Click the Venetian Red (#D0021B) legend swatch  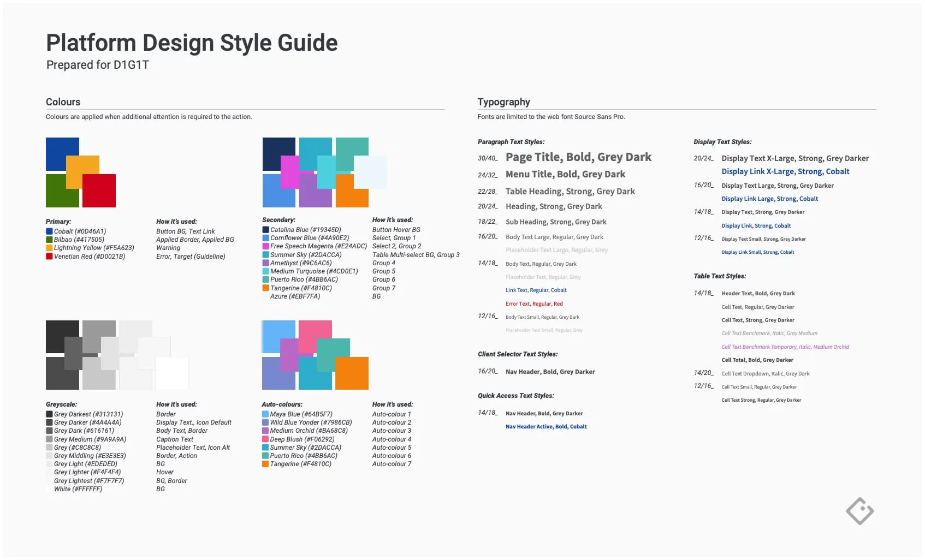coord(49,257)
